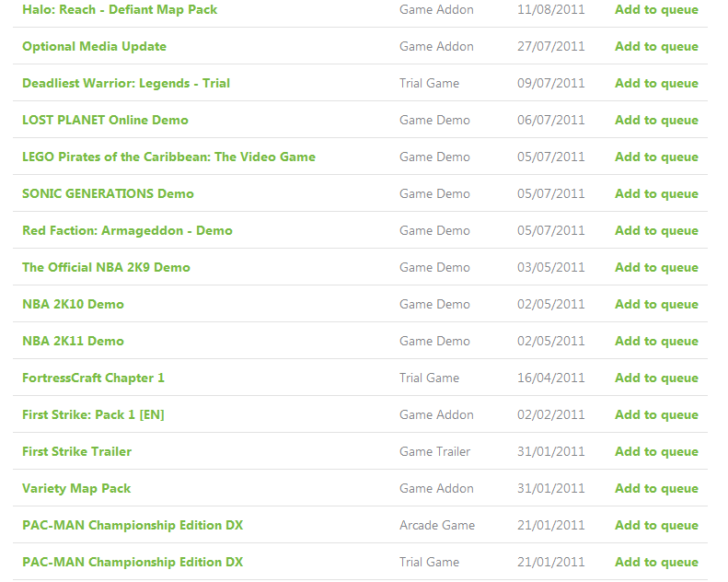Viewport: 728px width, 582px height.
Task: Select Game Trailer type in First Strike Trailer row
Action: click(x=435, y=451)
